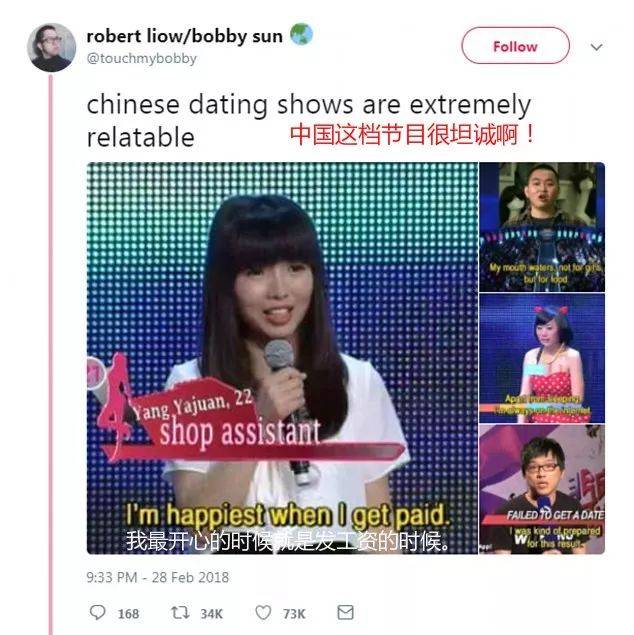This screenshot has width=634, height=635.
Task: Open the @touchmybobby handle link
Action: pos(142,58)
